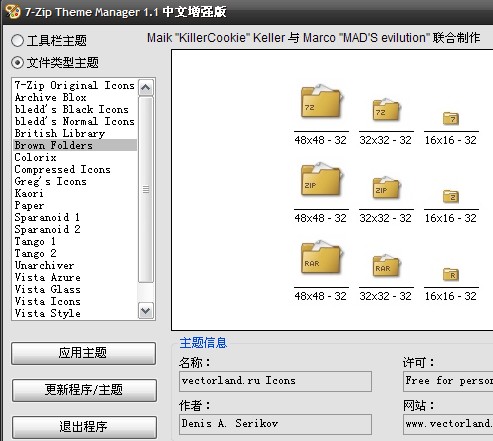Screen dimensions: 493x441
Task: Select the Vista Azure theme
Action: tap(75, 277)
